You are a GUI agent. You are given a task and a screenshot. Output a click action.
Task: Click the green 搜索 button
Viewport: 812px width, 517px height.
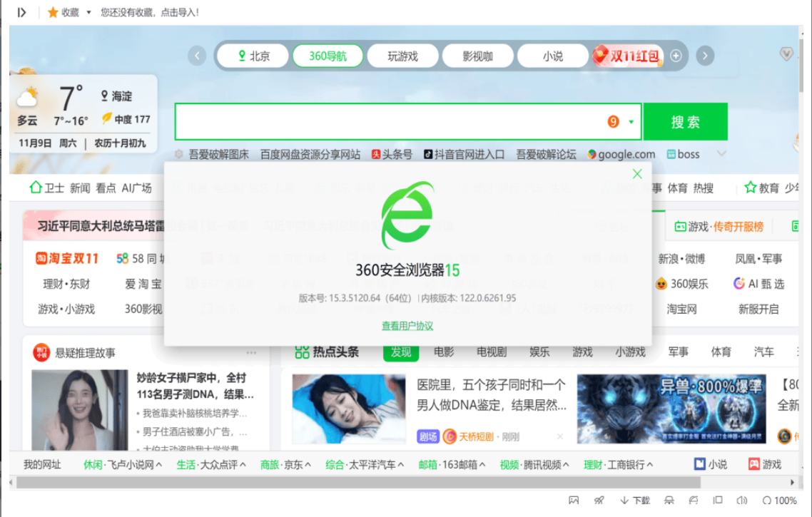pyautogui.click(x=685, y=122)
